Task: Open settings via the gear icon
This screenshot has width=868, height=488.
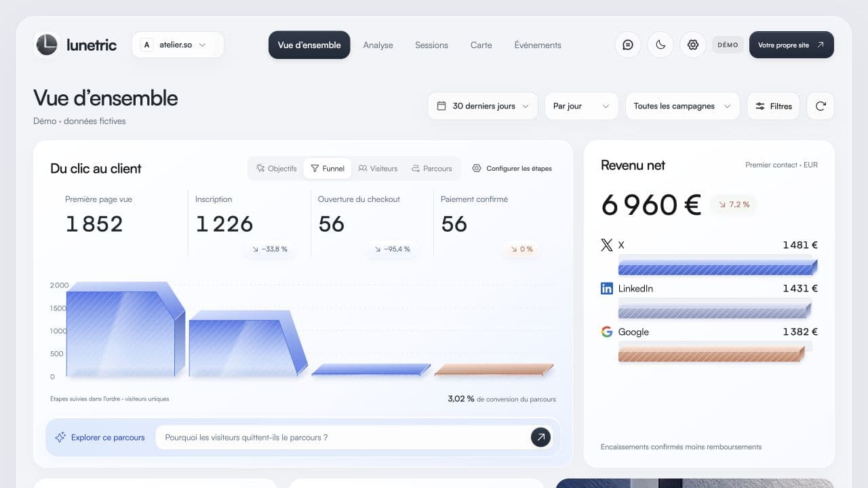Action: [x=693, y=45]
